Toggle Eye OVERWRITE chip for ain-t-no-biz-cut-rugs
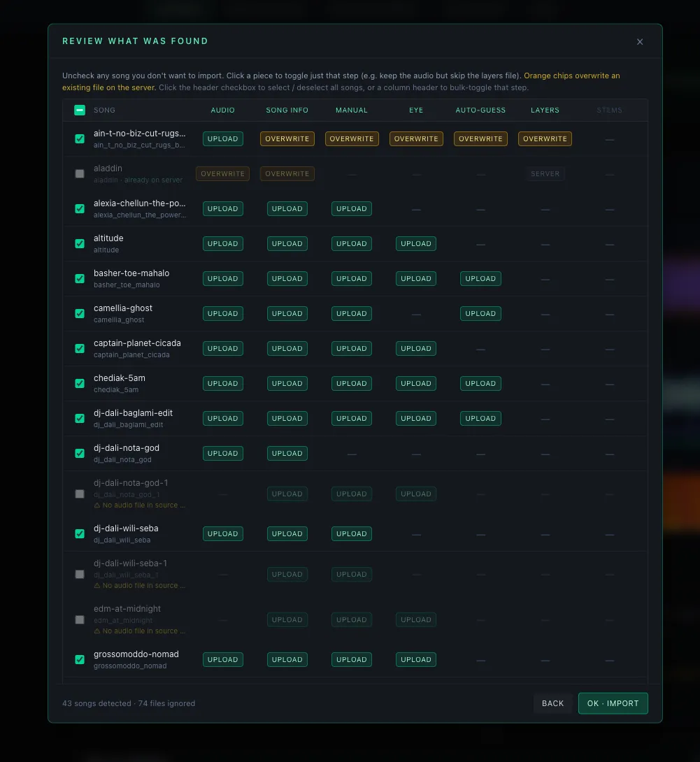 coord(416,139)
